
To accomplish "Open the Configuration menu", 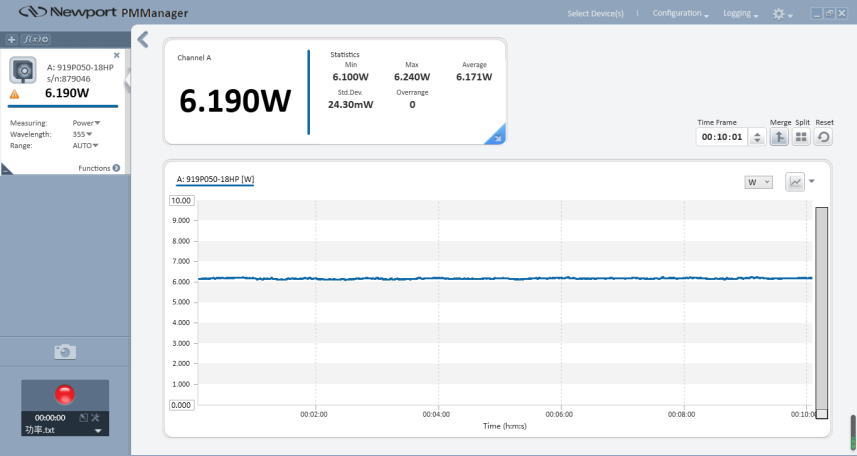I will point(680,14).
